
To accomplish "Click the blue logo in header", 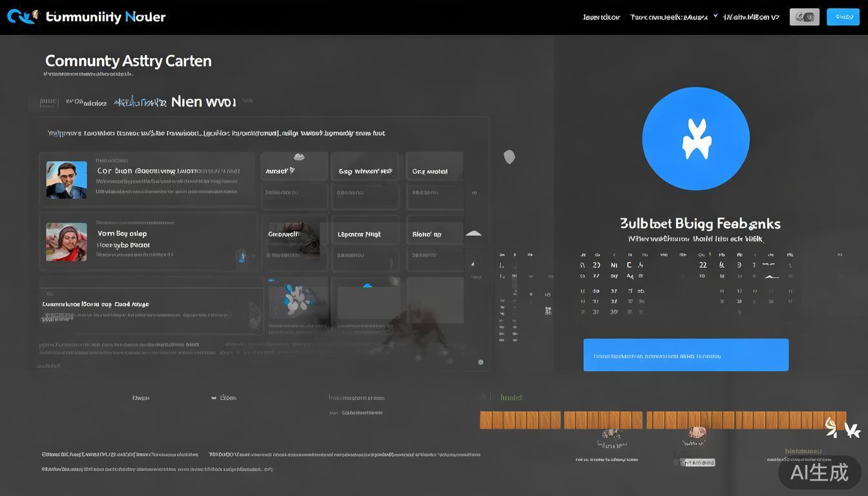I will 23,16.
